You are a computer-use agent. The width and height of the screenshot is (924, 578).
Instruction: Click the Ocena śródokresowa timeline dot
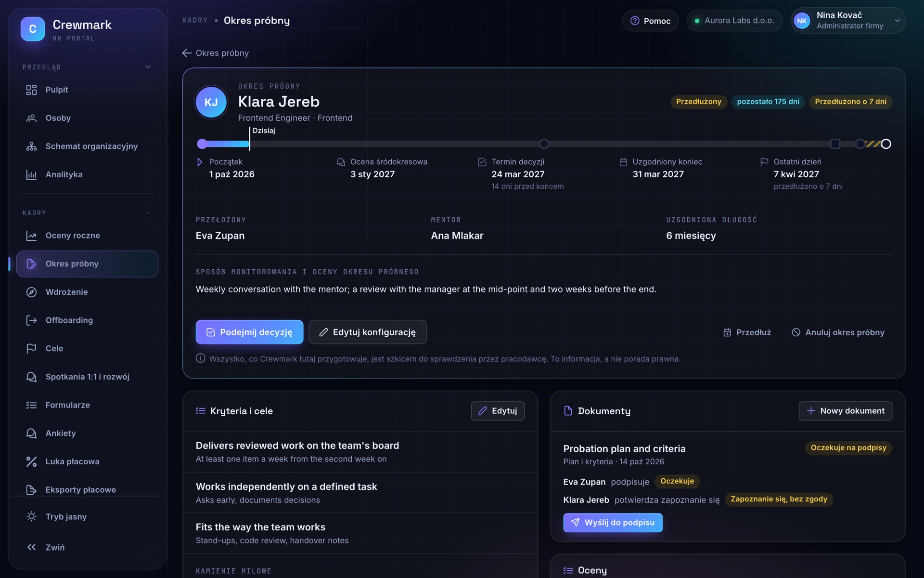(x=544, y=144)
